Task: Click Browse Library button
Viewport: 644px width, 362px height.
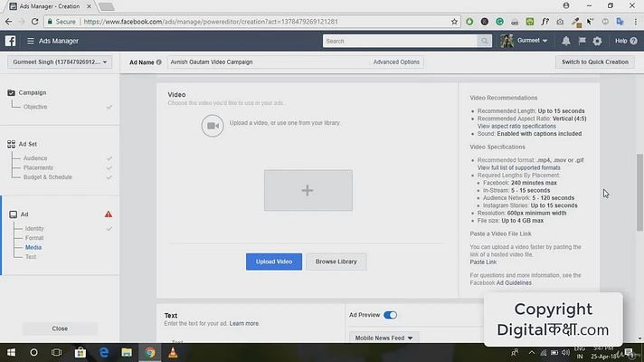Action: pos(336,262)
